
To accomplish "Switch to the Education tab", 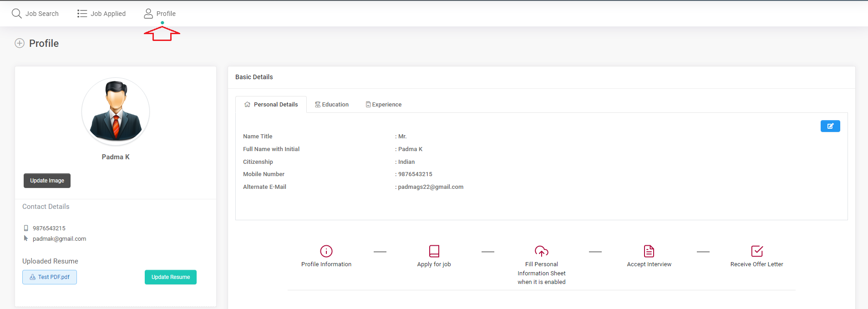I will coord(332,105).
